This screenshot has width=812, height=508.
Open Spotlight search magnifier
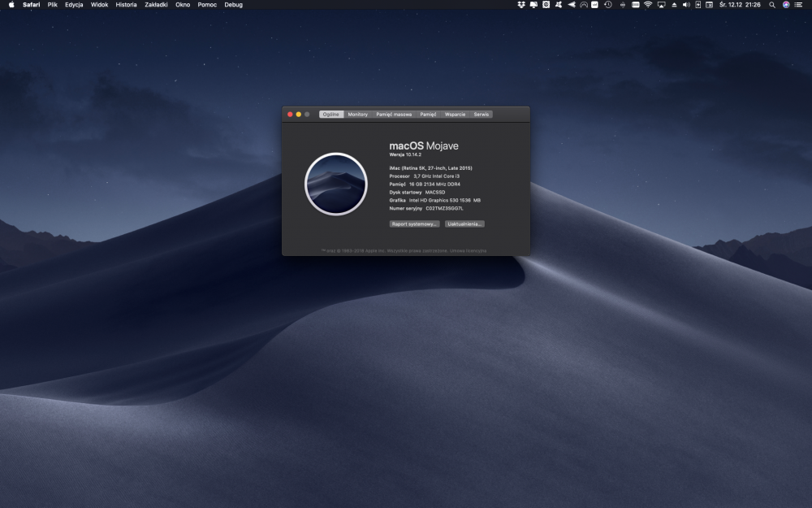pyautogui.click(x=772, y=5)
